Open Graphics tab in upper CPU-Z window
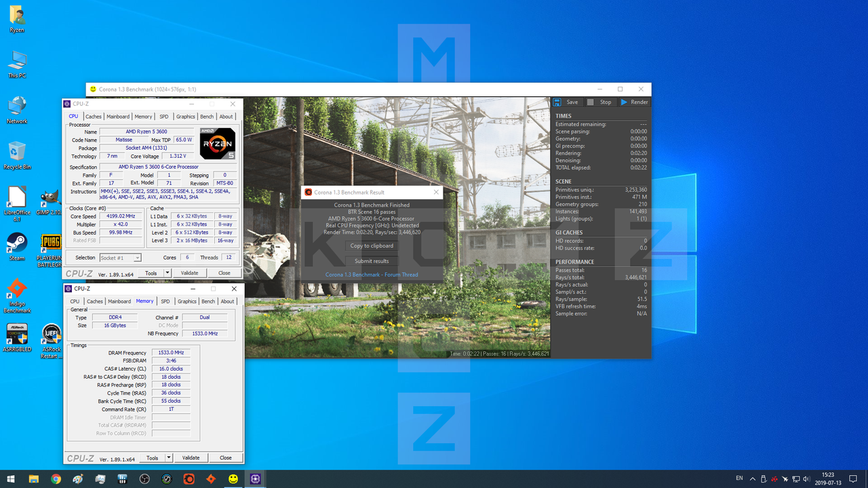Image resolution: width=868 pixels, height=488 pixels. click(185, 117)
